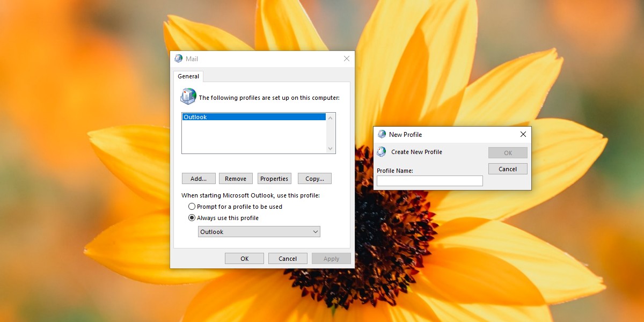Click the Copy... button
The width and height of the screenshot is (644, 322).
tap(314, 179)
